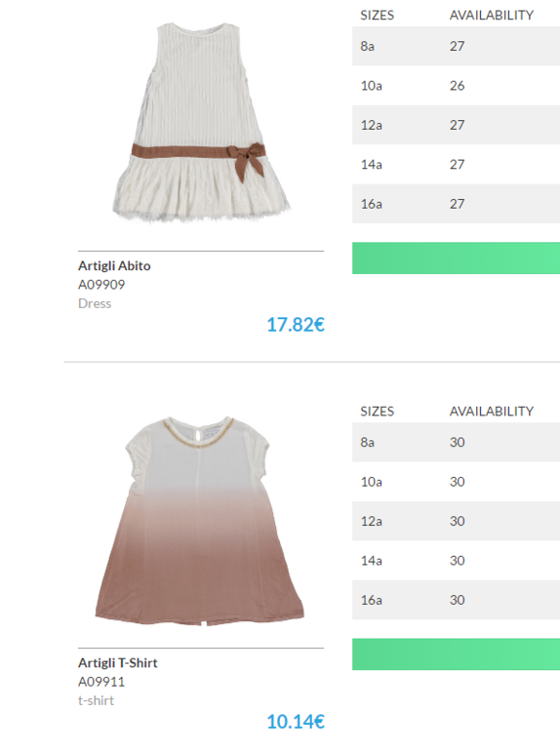Select the 8a size row for Artigli T-Shirt
Image resolution: width=560 pixels, height=751 pixels.
pyautogui.click(x=456, y=442)
